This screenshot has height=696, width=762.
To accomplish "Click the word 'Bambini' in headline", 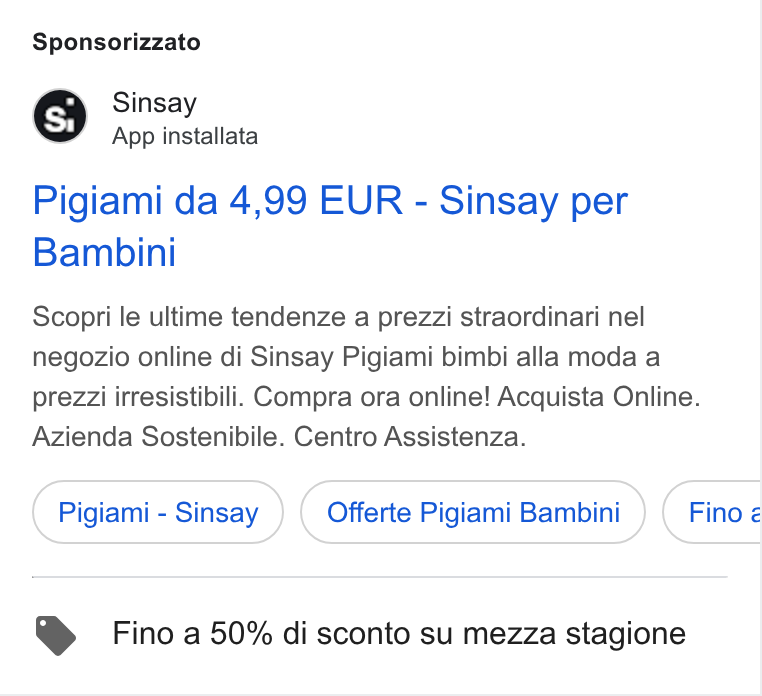I will pos(104,252).
